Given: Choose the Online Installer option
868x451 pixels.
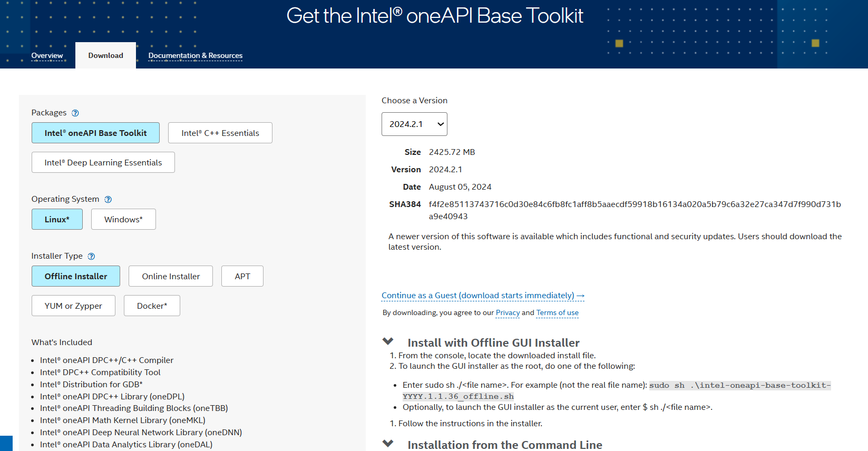Looking at the screenshot, I should [171, 276].
